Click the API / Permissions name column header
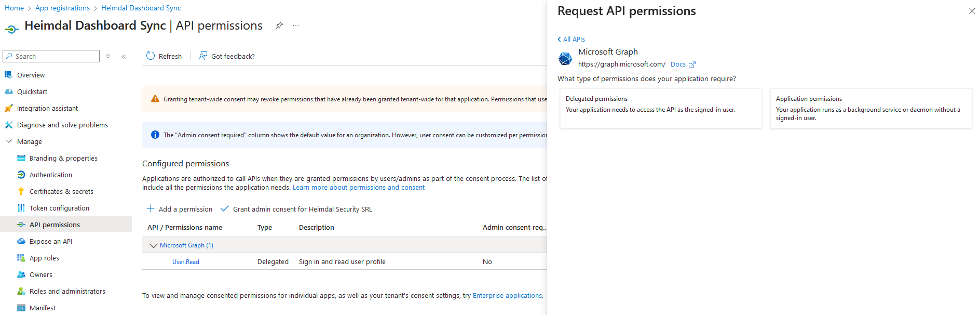The width and height of the screenshot is (980, 315). click(185, 227)
